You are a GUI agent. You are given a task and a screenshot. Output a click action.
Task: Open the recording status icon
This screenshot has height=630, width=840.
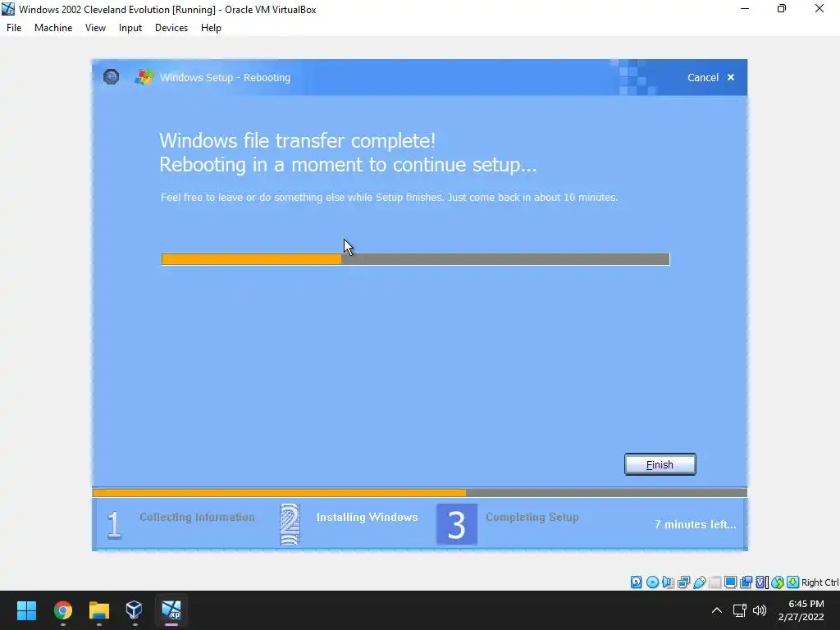(x=746, y=582)
